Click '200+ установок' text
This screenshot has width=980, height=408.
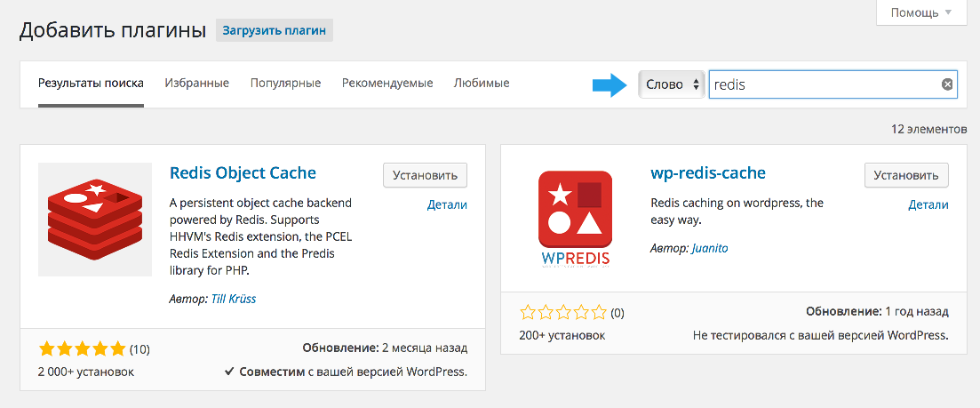point(562,335)
